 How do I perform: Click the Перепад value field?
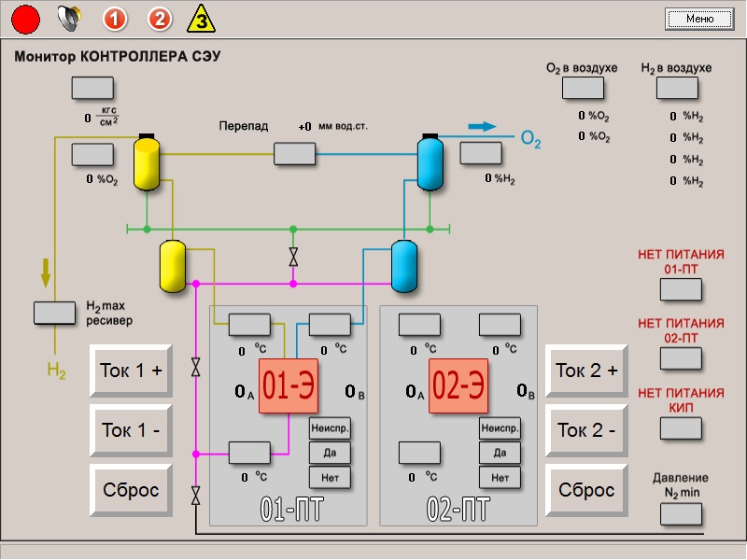click(294, 154)
